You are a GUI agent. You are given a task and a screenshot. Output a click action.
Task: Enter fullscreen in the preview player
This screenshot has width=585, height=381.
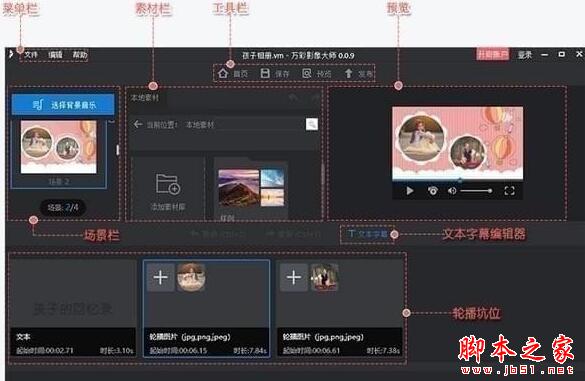(x=509, y=191)
